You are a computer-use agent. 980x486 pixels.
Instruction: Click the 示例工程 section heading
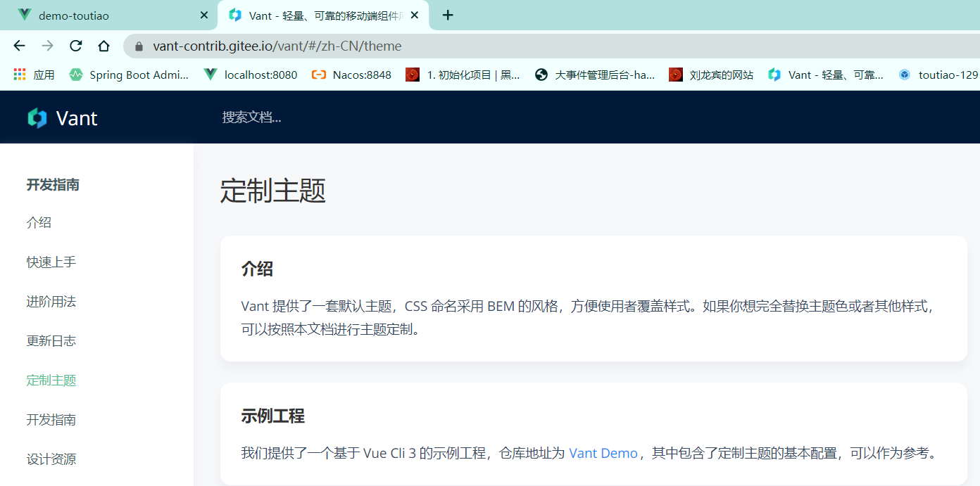pyautogui.click(x=272, y=416)
